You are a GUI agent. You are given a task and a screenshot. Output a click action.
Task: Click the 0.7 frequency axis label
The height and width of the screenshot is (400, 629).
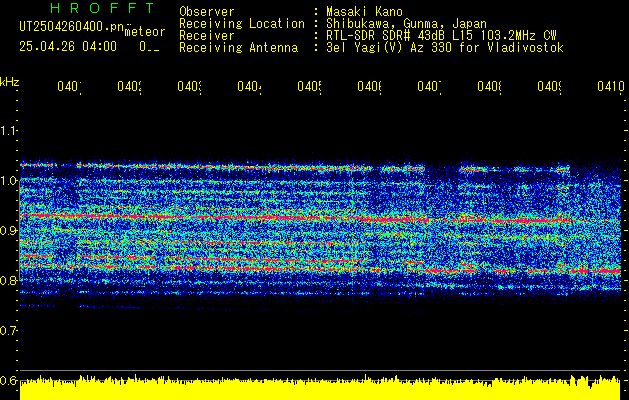coord(8,331)
